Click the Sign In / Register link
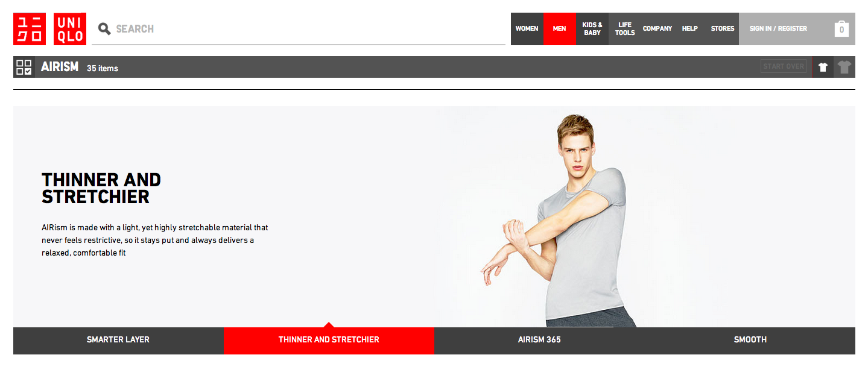Viewport: 868px width, 387px height. point(778,28)
